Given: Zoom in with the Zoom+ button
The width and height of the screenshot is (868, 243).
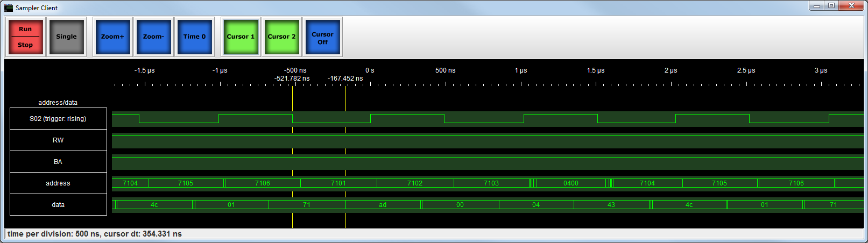Looking at the screenshot, I should point(112,37).
